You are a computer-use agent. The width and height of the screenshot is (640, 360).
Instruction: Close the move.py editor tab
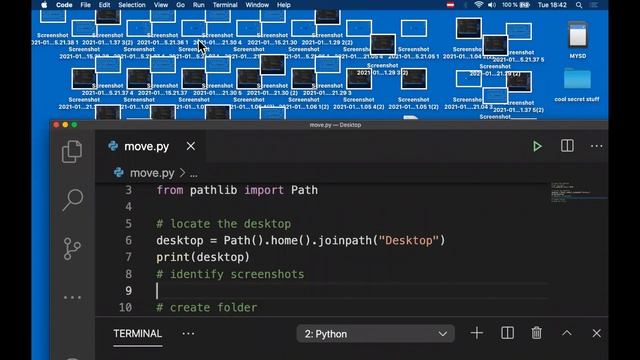coord(191,146)
